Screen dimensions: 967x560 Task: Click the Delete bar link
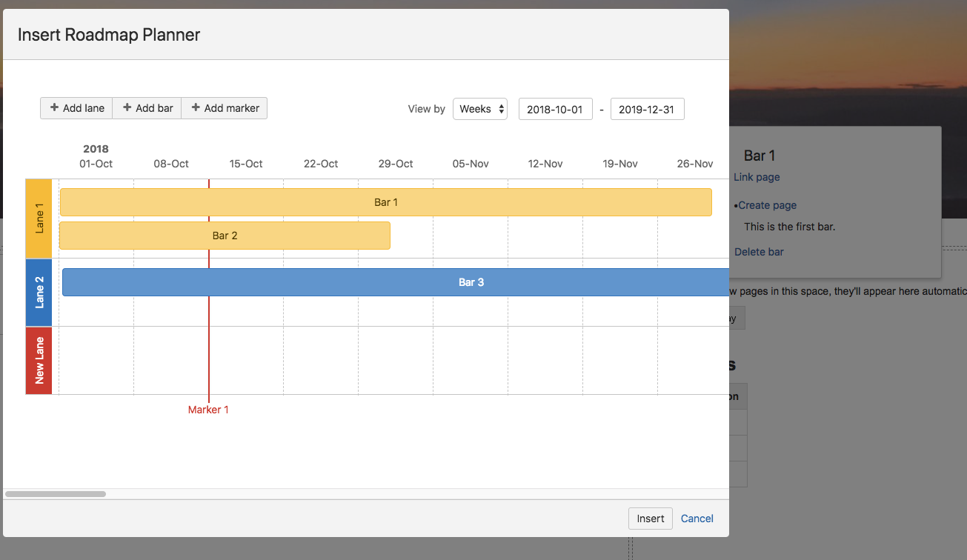759,252
